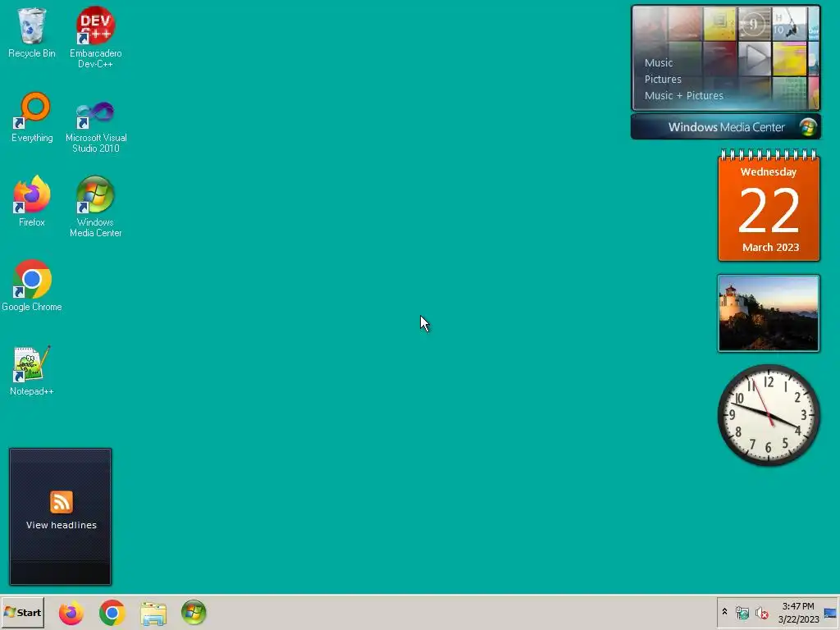The image size is (840, 630).
Task: Launch Chrome from the taskbar
Action: [112, 613]
